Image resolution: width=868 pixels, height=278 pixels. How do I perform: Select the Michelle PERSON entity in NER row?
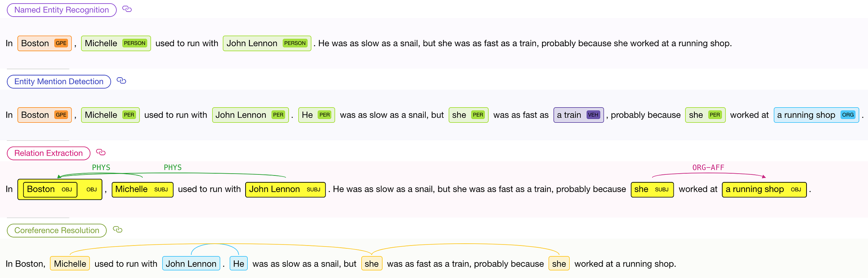click(x=116, y=43)
